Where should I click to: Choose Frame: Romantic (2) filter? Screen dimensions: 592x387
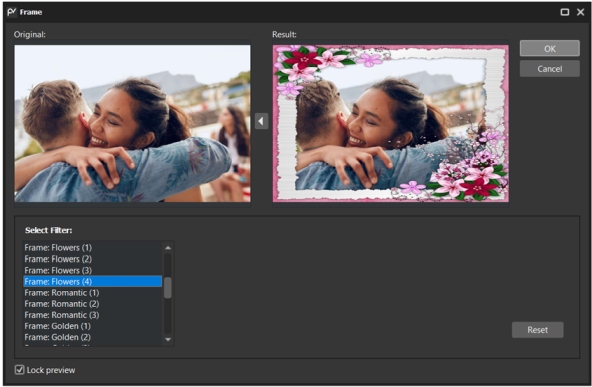point(92,304)
